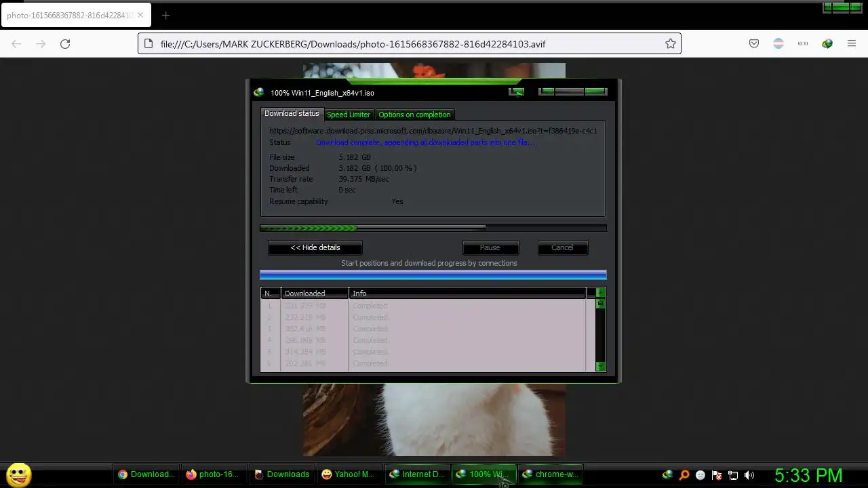Click the N. column header
868x488 pixels.
click(x=271, y=293)
